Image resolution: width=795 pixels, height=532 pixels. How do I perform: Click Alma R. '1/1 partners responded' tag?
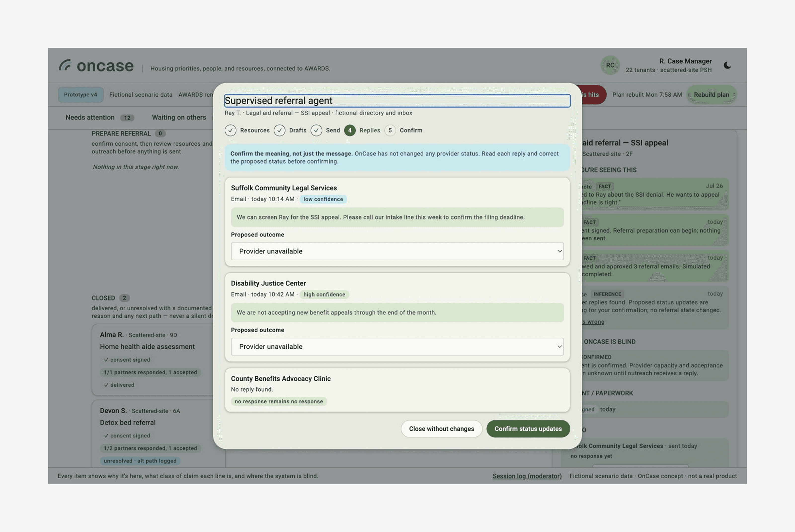click(x=150, y=372)
